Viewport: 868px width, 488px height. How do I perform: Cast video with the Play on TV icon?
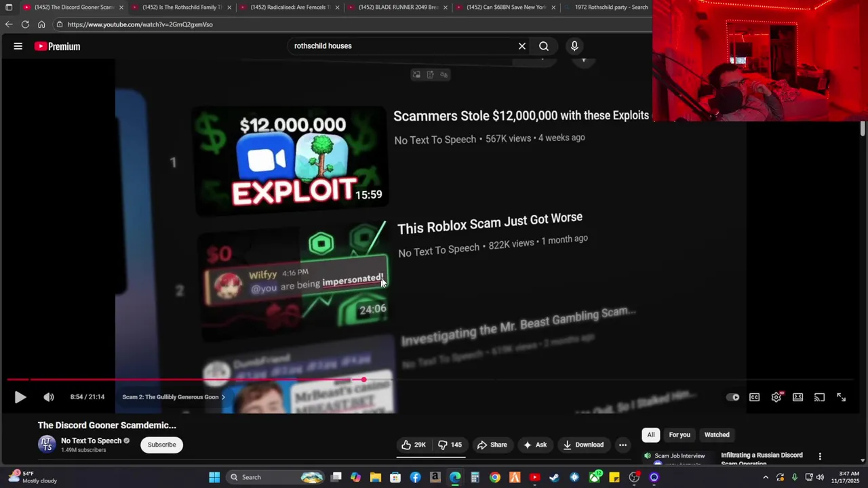(819, 397)
